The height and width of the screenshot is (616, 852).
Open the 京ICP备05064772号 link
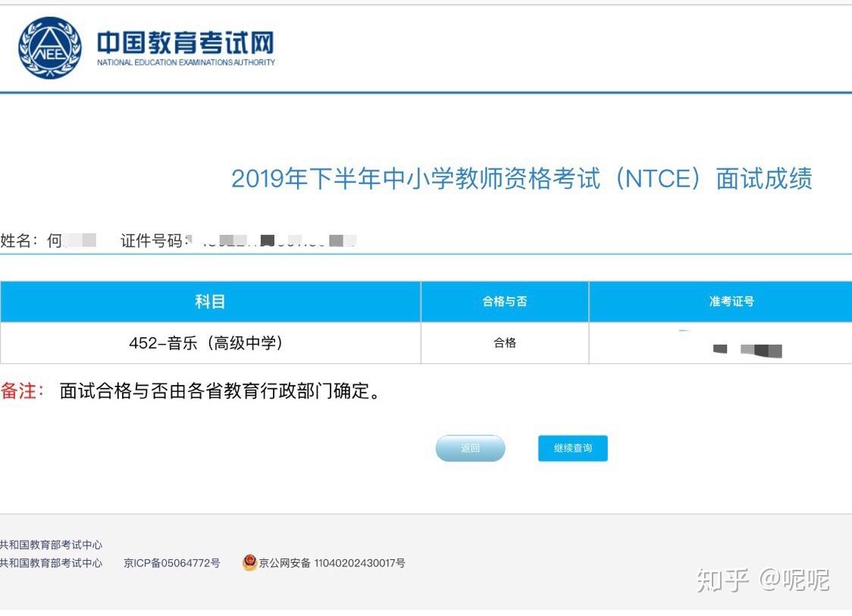tap(172, 563)
